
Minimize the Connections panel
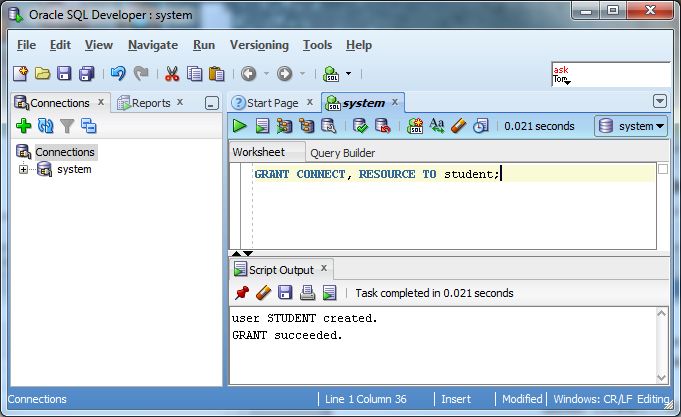coord(212,103)
